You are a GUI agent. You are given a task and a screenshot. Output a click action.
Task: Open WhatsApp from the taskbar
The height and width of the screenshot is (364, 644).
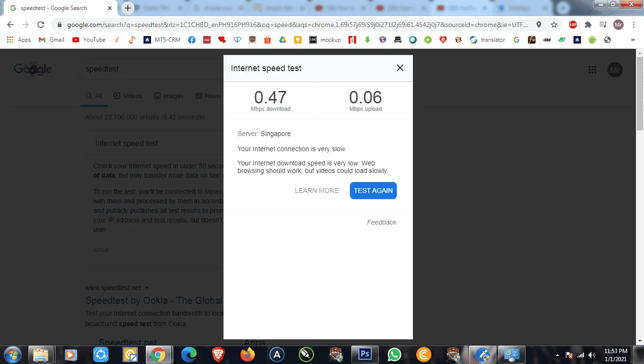(394, 354)
